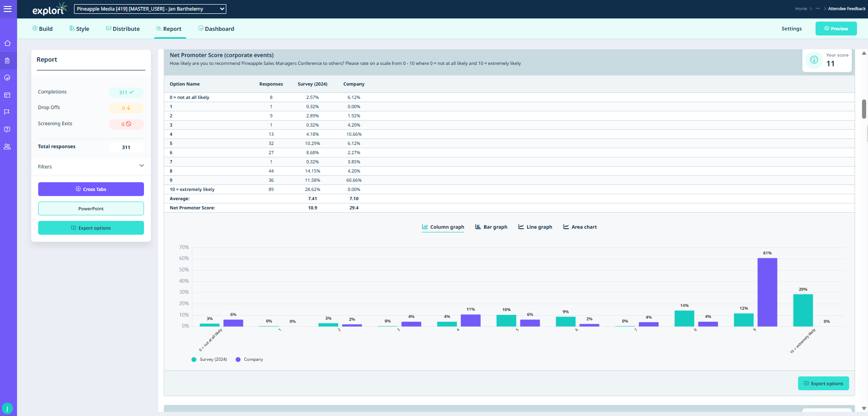
Task: Toggle the Survey (2024) legend swatch
Action: (x=194, y=359)
